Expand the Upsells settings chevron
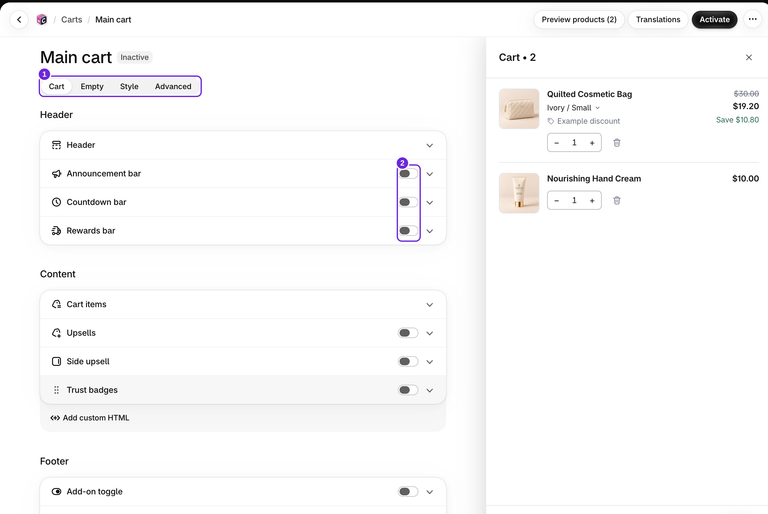The width and height of the screenshot is (768, 514). coord(430,333)
